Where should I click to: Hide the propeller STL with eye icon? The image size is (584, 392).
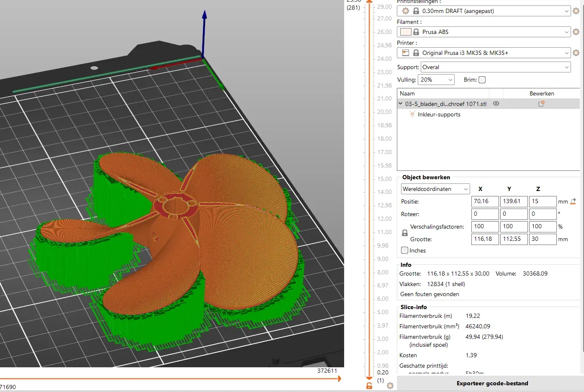point(496,104)
